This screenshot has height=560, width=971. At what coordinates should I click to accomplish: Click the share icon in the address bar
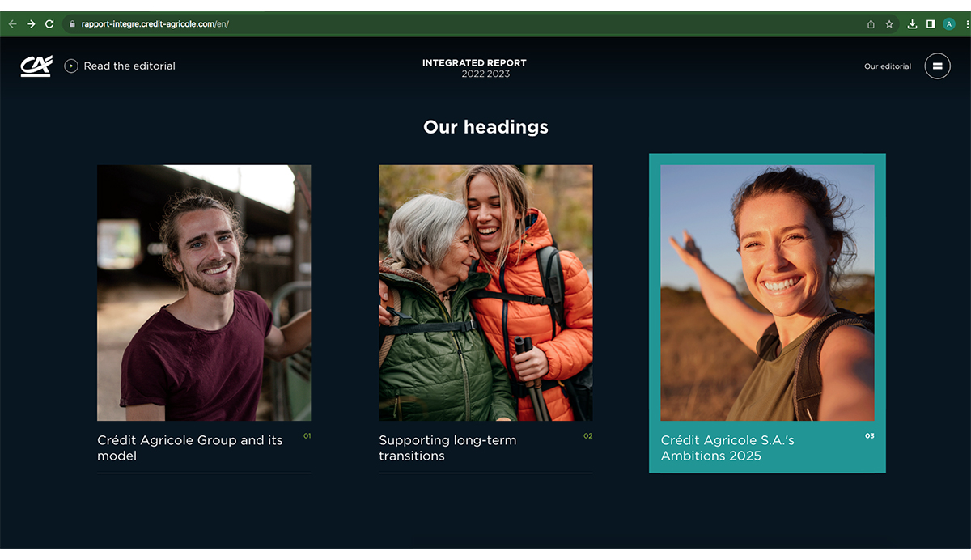[x=871, y=24]
